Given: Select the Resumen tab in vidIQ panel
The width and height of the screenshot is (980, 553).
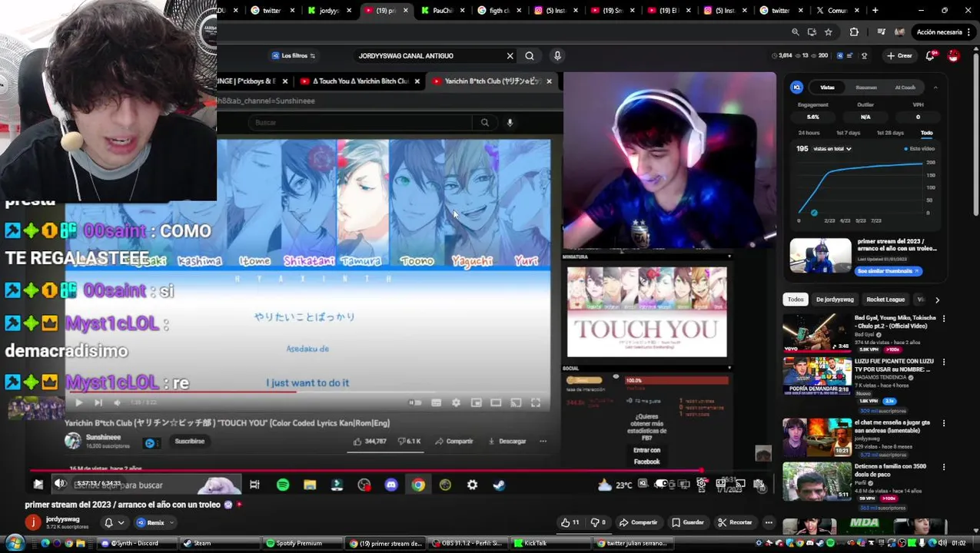Looking at the screenshot, I should pyautogui.click(x=866, y=88).
